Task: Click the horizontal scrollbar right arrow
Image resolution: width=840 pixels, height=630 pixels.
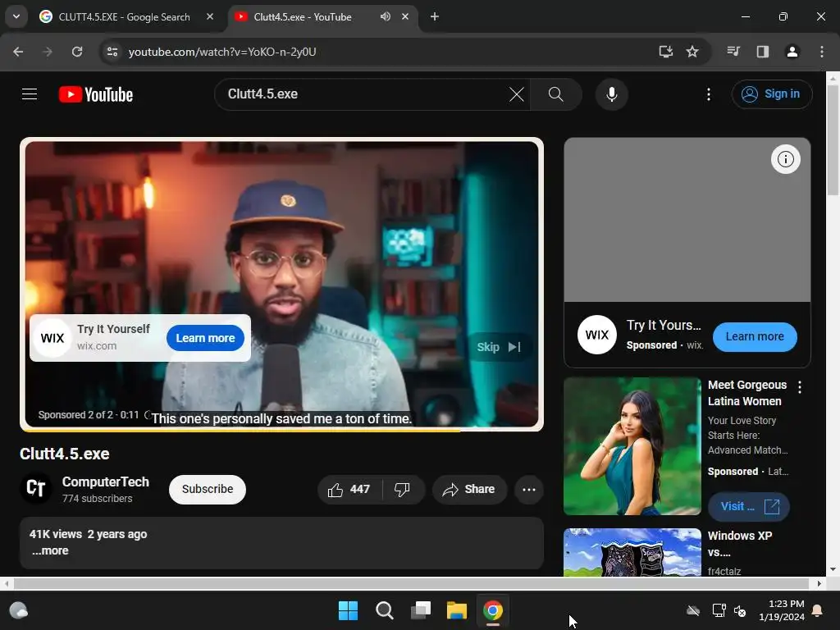Action: point(819,583)
